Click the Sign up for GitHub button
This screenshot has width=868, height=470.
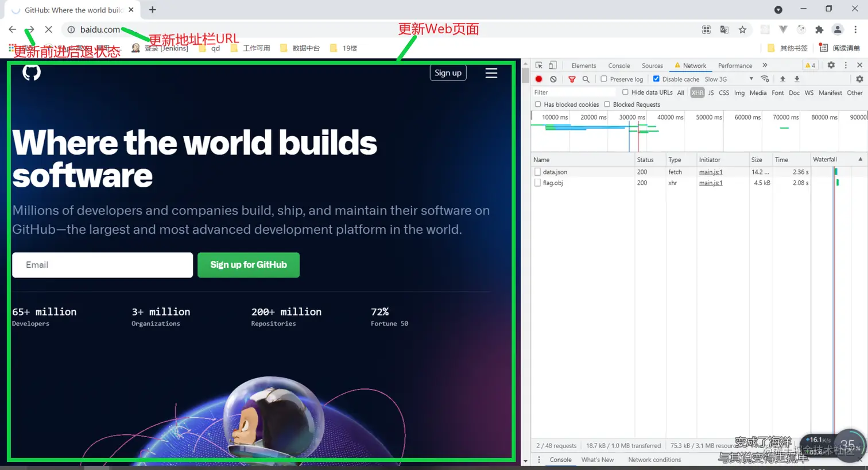pos(249,265)
